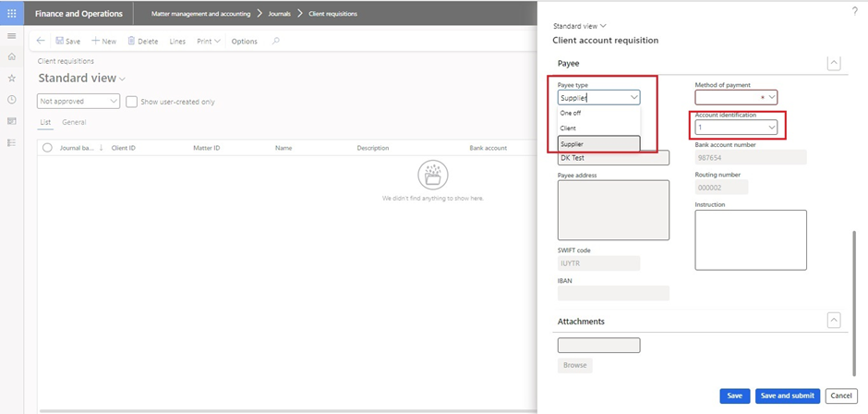Expand Standard view in requisition pane

[x=580, y=26]
